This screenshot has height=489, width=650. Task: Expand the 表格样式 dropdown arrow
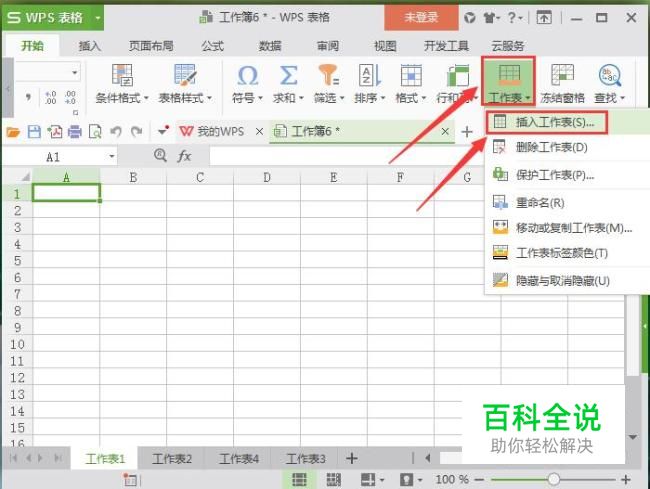(209, 99)
